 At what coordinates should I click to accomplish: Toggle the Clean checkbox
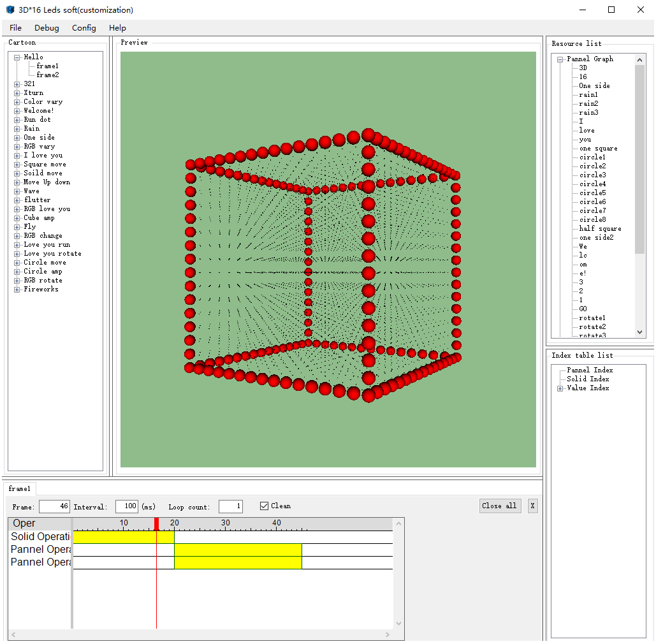tap(264, 506)
